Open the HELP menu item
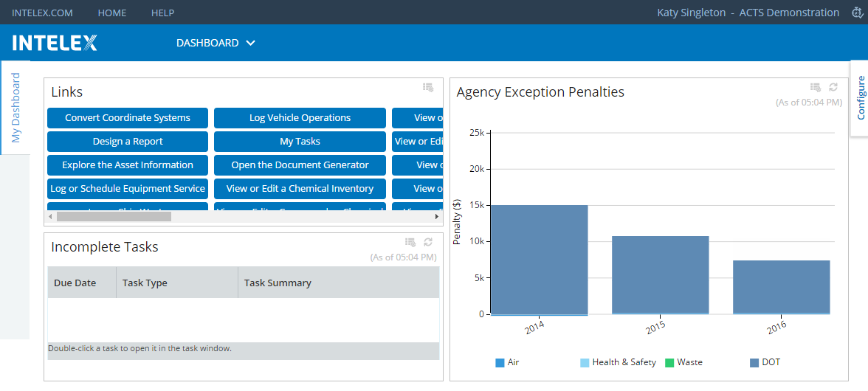This screenshot has width=868, height=391. click(x=162, y=13)
